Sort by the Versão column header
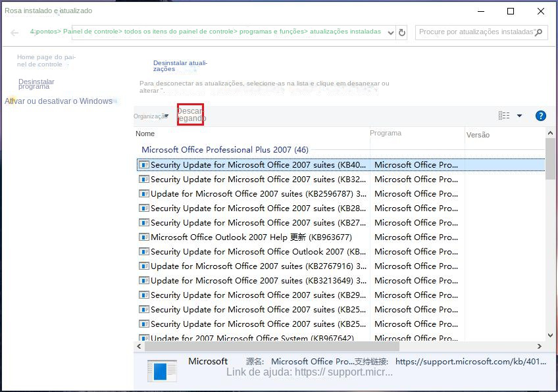 tap(478, 135)
